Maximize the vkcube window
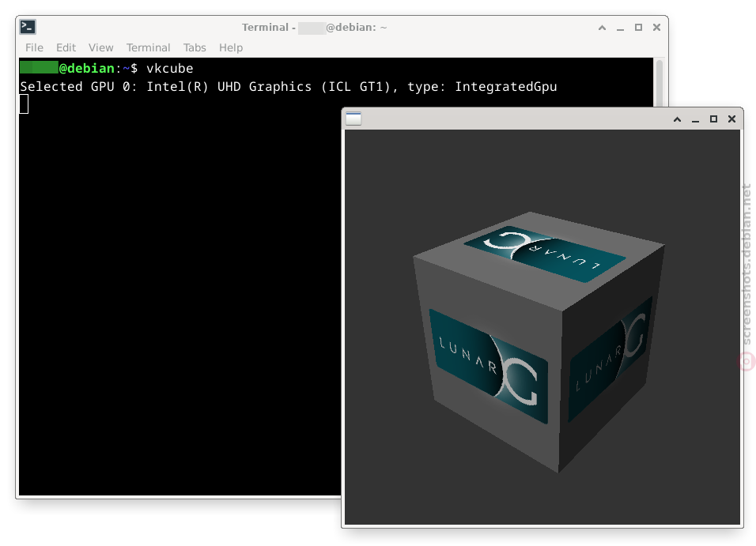 pos(713,119)
